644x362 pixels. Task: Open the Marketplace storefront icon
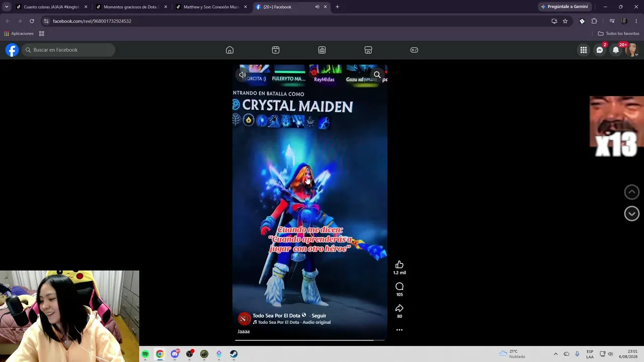coord(368,50)
